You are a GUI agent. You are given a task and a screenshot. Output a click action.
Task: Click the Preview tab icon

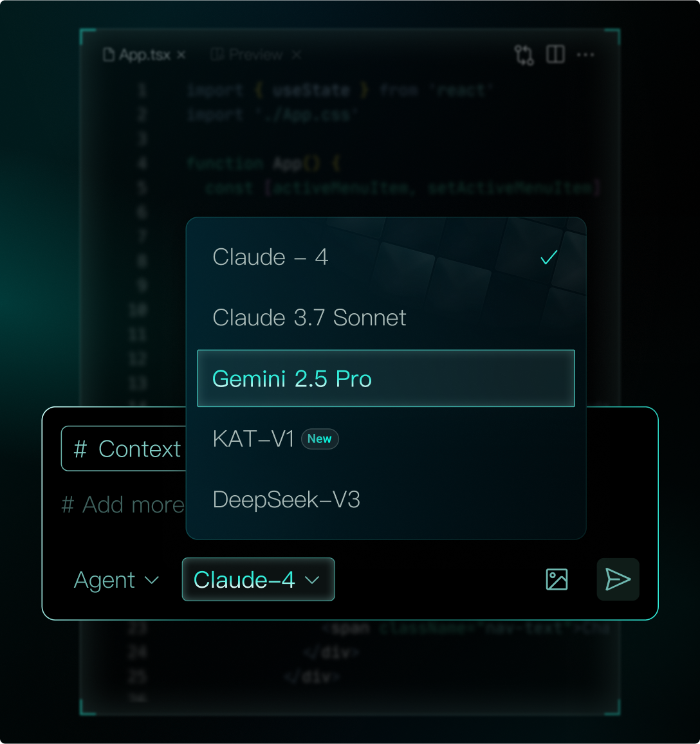point(217,55)
